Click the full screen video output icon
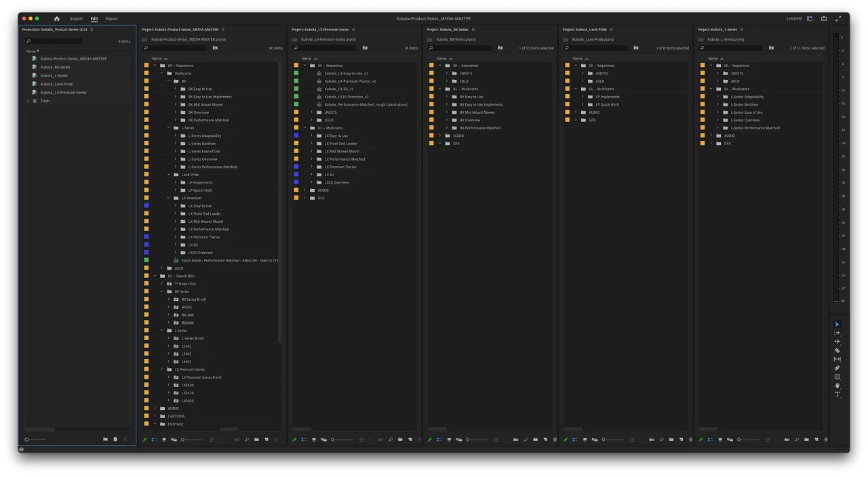Viewport: 868px width, 477px height. [x=838, y=19]
